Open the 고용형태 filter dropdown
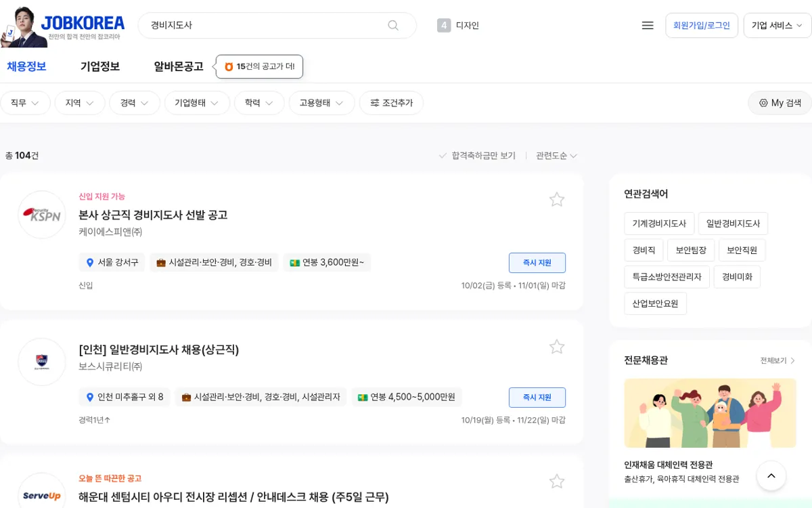 click(322, 103)
